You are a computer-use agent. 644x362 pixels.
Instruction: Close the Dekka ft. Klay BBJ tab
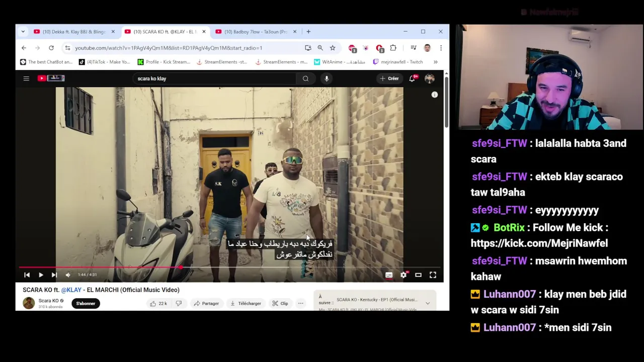point(113,32)
